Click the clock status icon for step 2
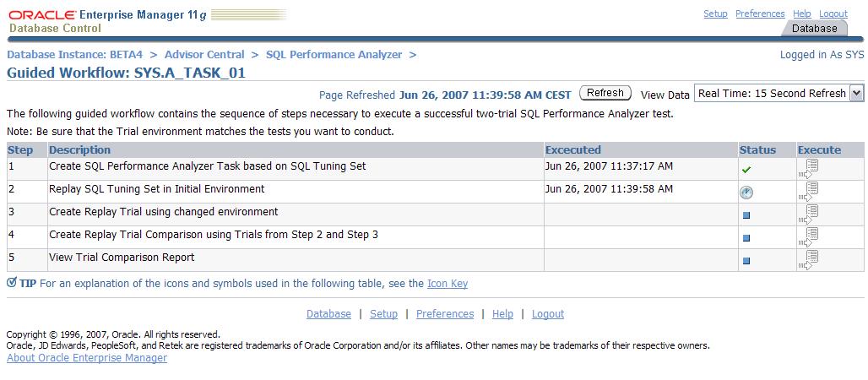 746,193
